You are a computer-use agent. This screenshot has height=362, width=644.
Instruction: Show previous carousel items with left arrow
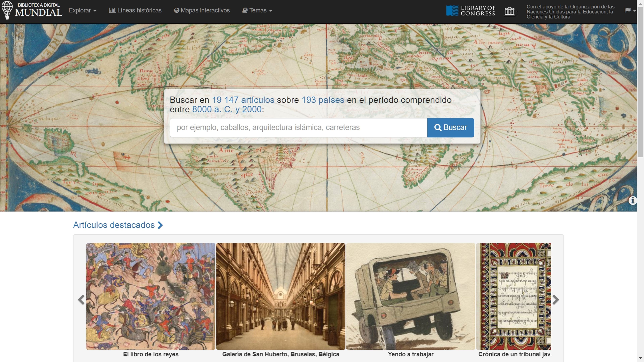click(x=81, y=299)
